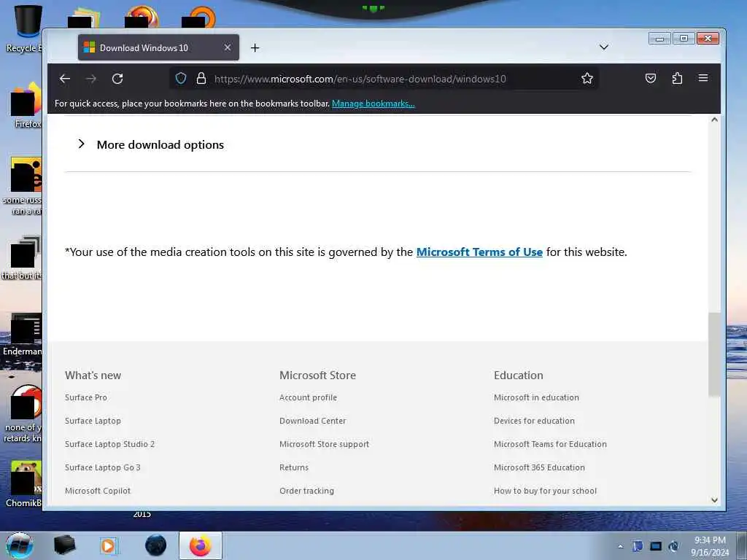Open How to buy for your school link
This screenshot has height=560, width=747.
(x=545, y=491)
